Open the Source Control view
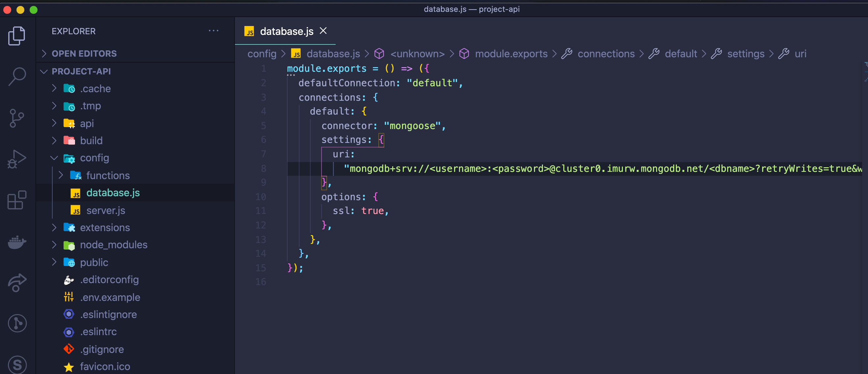 (x=16, y=118)
